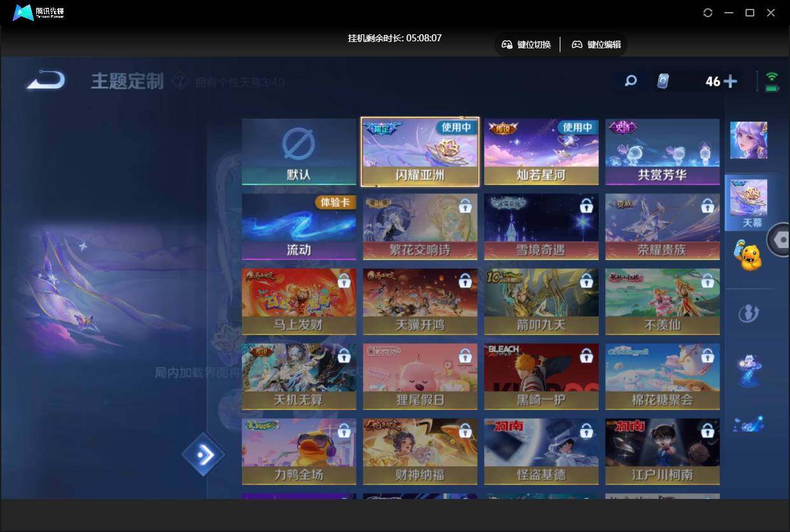The image size is (790, 532).
Task: Go back with the return arrow icon
Action: [46, 80]
